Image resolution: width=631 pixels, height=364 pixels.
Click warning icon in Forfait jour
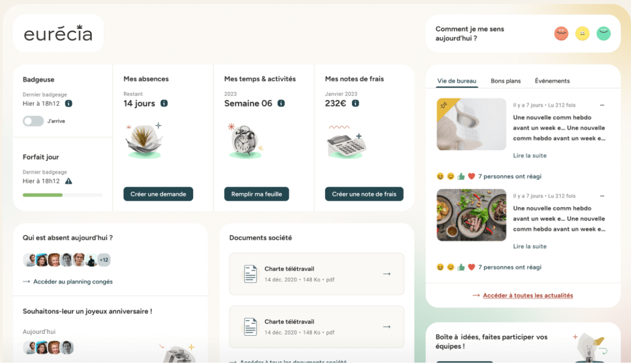click(x=68, y=181)
